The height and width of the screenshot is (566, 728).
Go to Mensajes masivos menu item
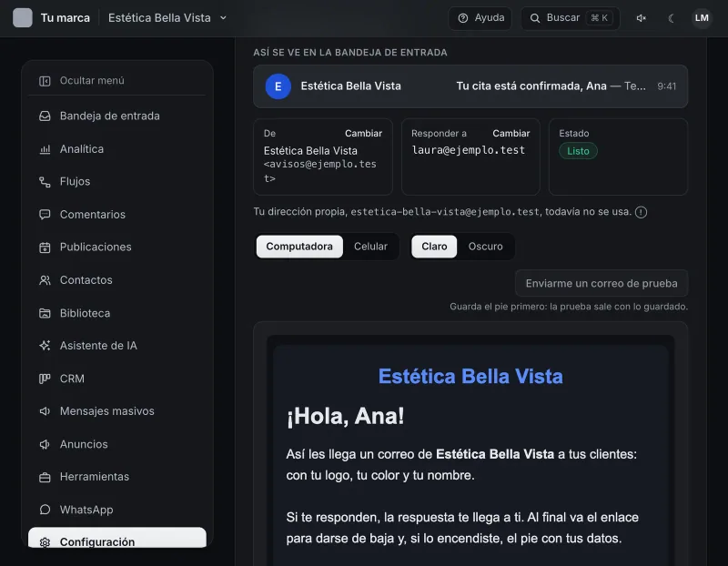pos(117,411)
